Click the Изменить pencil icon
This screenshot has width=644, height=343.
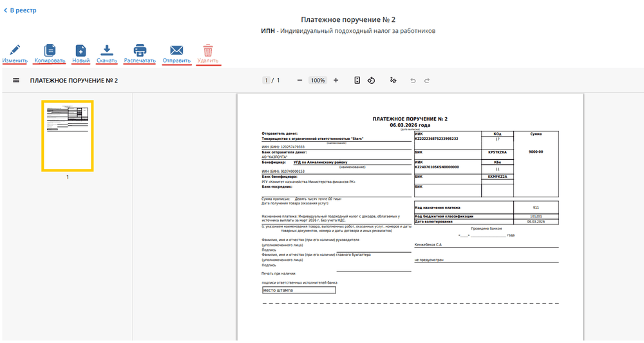coord(15,50)
